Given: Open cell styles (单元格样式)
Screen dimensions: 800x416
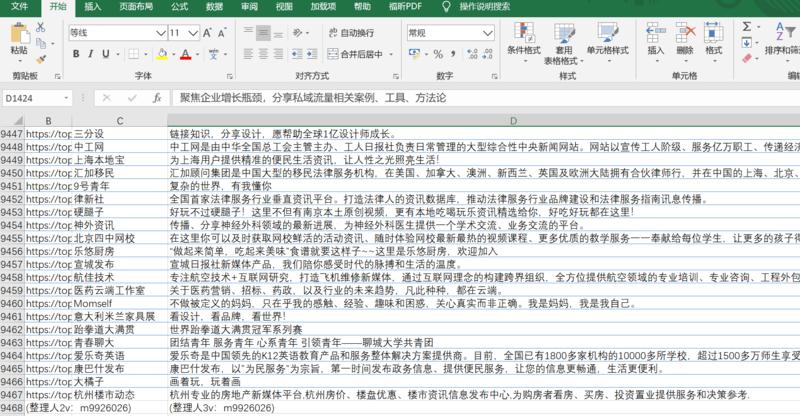Looking at the screenshot, I should pos(608,41).
